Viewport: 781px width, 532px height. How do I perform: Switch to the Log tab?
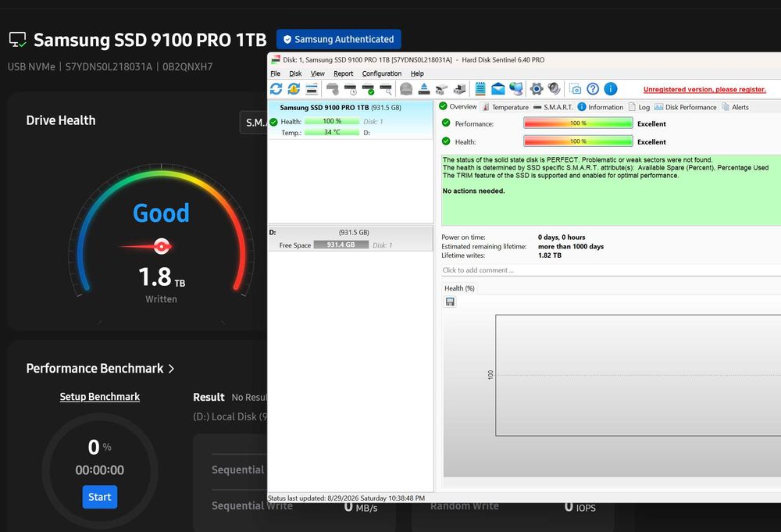click(x=639, y=107)
